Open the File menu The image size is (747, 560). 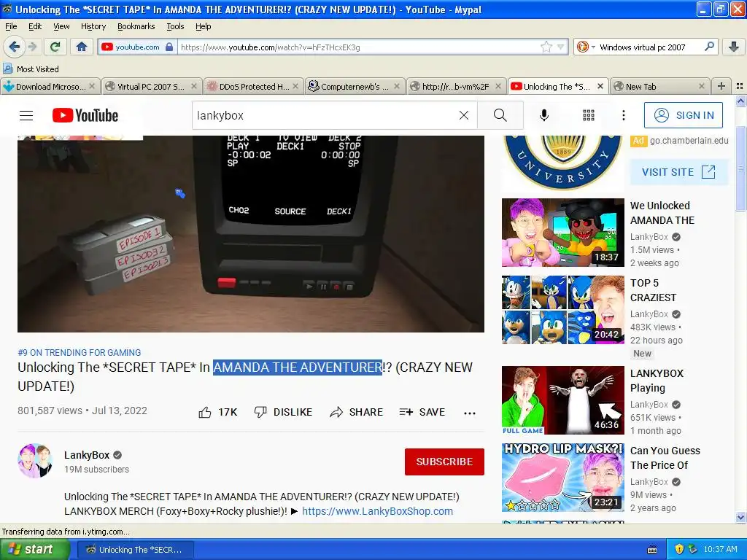point(11,26)
